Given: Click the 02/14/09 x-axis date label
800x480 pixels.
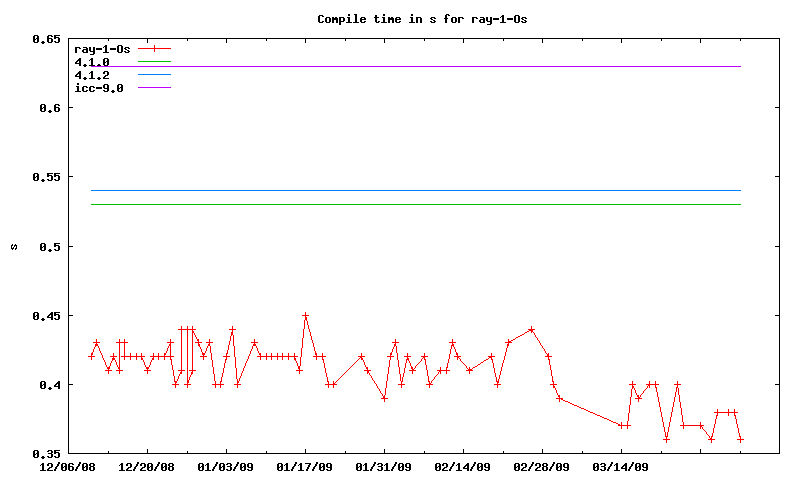Looking at the screenshot, I should pyautogui.click(x=462, y=466).
